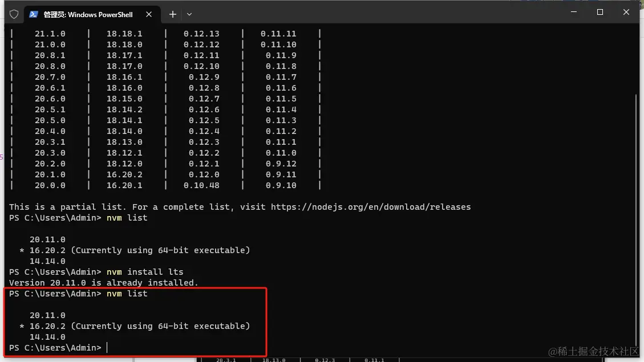Click version 20.5.0 in the table
Image resolution: width=644 pixels, height=362 pixels.
[x=50, y=120]
